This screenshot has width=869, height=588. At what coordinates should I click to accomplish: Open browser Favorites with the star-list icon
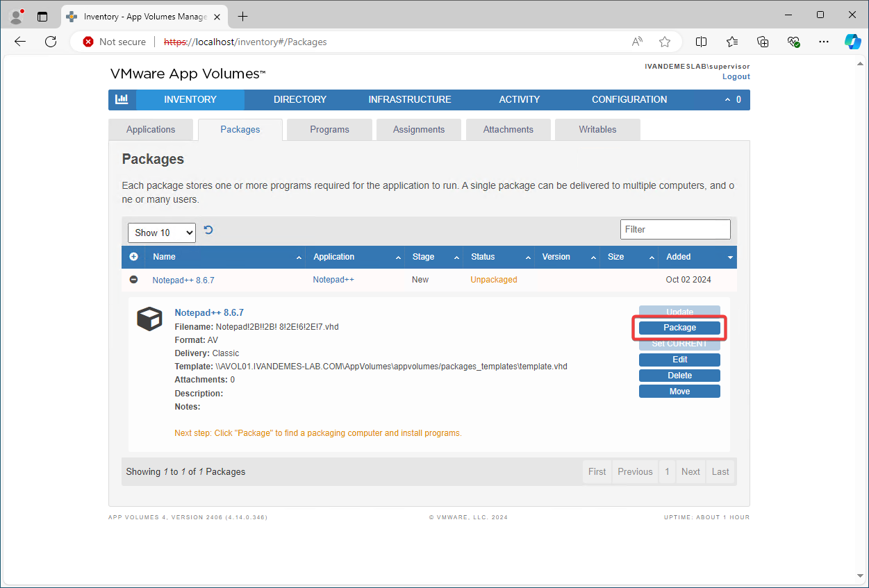tap(732, 42)
